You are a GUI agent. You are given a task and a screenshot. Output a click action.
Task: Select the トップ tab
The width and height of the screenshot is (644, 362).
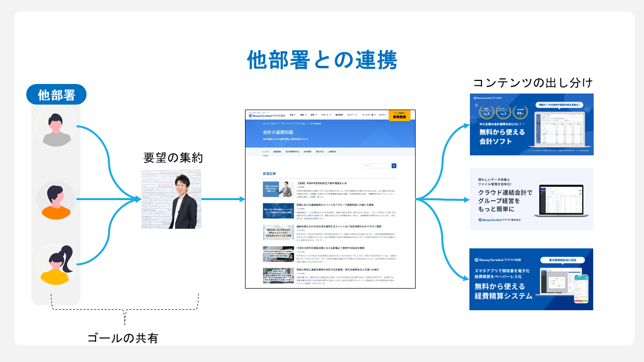click(265, 151)
